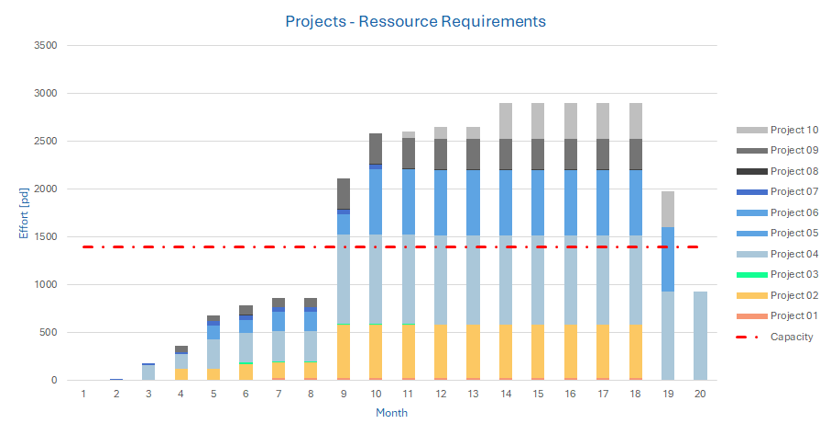Select the Effort [pd] vertical axis title
Viewport: 831px width, 435px height.
pos(20,212)
